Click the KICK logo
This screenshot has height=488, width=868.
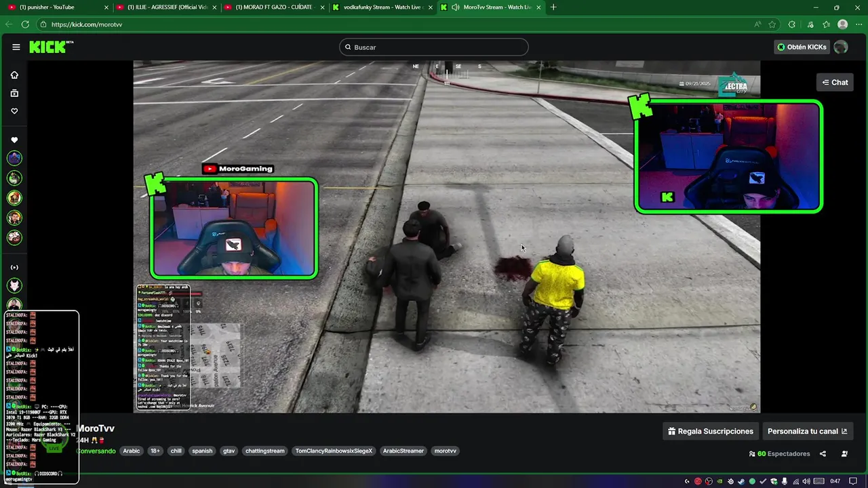point(51,47)
